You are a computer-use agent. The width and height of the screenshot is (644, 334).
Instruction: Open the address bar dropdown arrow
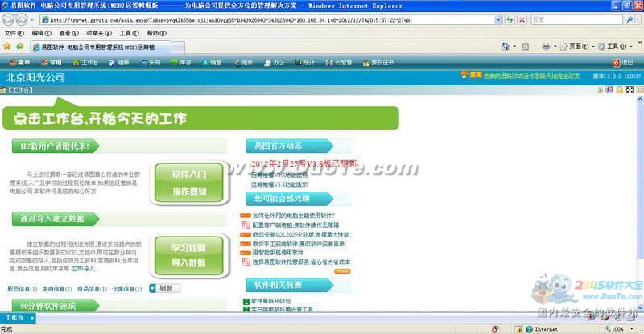point(498,19)
